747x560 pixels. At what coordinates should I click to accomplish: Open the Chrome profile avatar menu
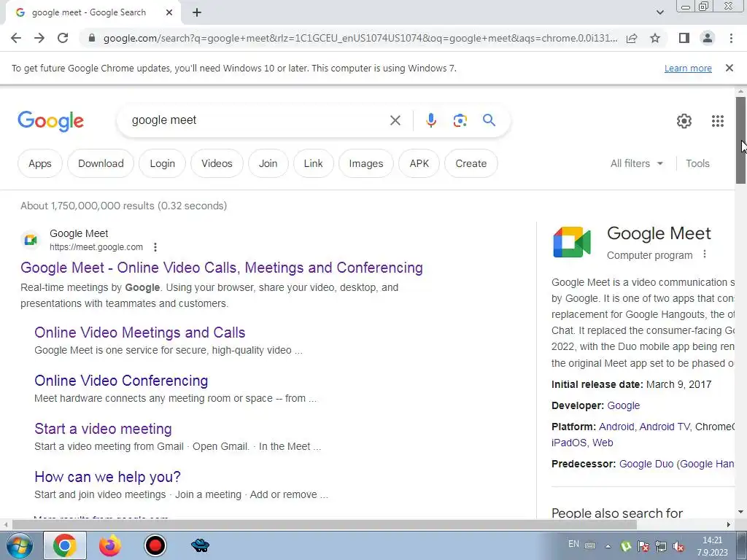tap(708, 38)
